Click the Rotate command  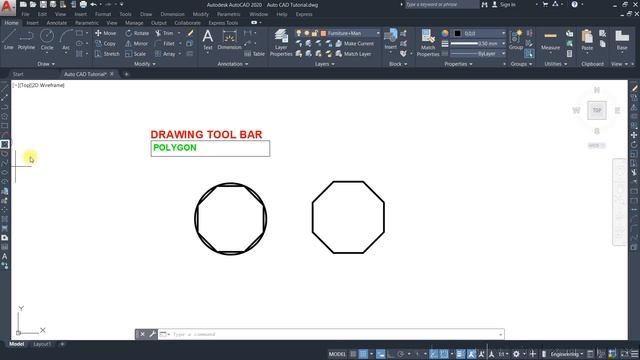coord(137,33)
